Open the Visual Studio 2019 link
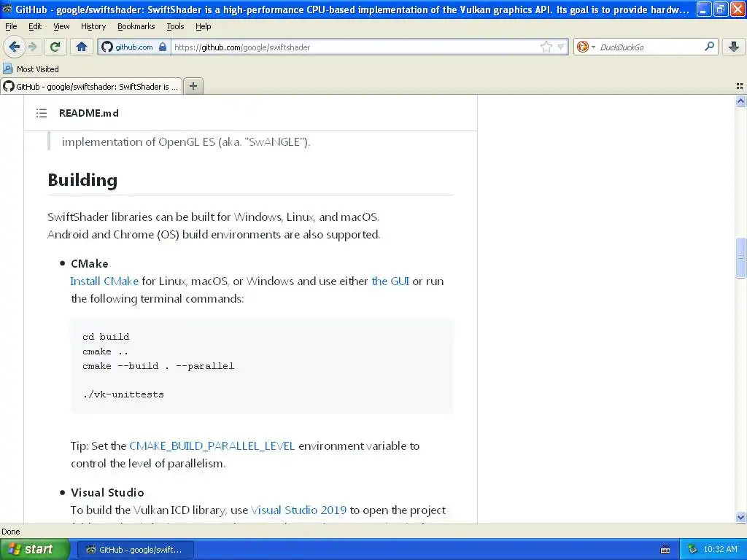 coord(298,510)
